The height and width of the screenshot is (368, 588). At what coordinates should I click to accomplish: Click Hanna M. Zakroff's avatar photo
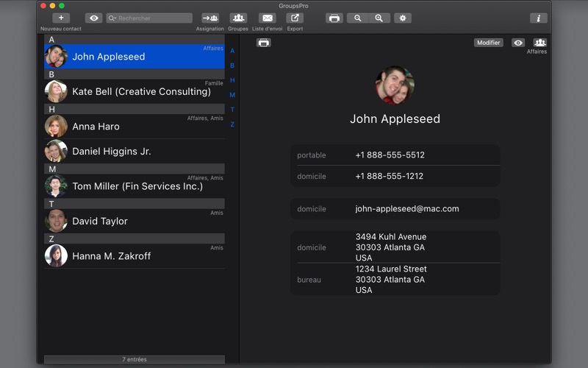[x=56, y=255]
